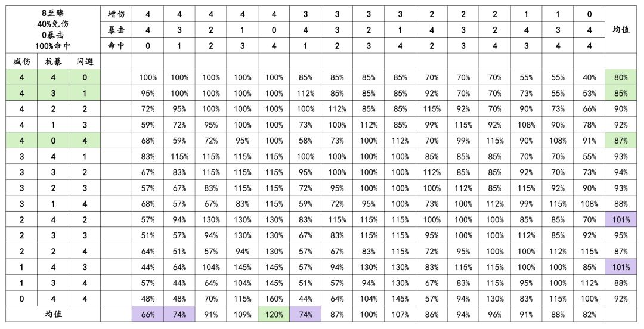
Task: Click the 减伤 column header
Action: pos(21,61)
